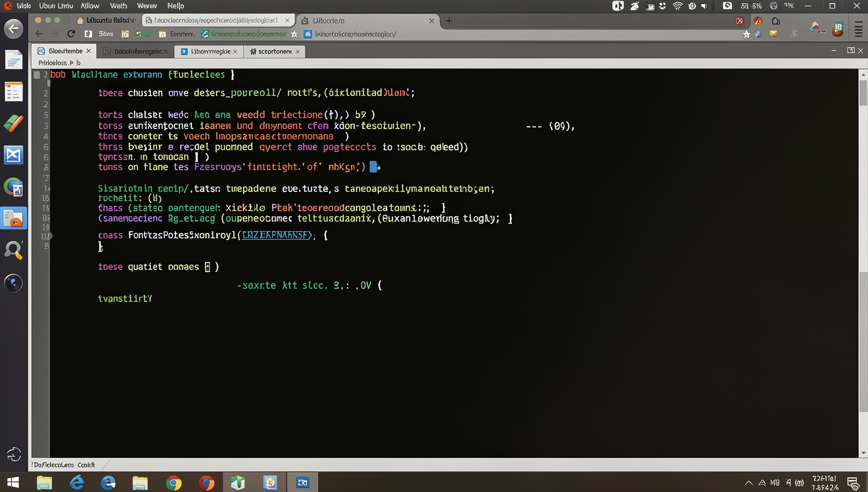Click the green recycle icon before green link
Screen dimensions: 868x492
coord(205,34)
